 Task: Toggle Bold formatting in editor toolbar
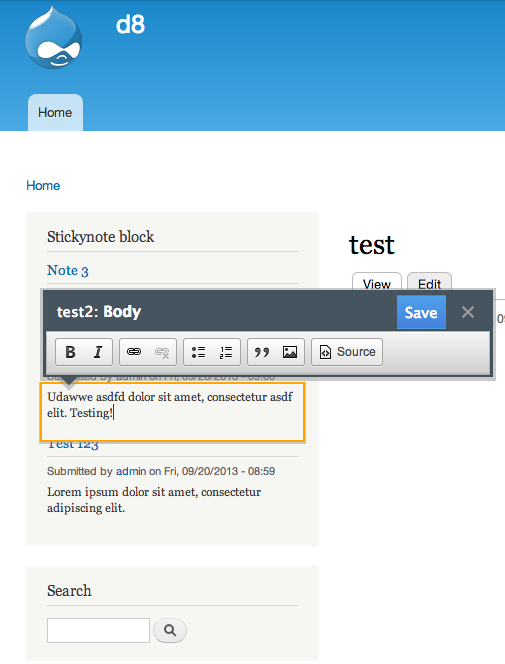[x=70, y=352]
